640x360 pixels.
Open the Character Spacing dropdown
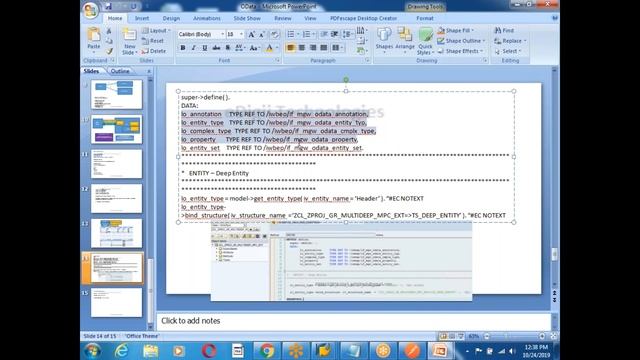coord(240,48)
